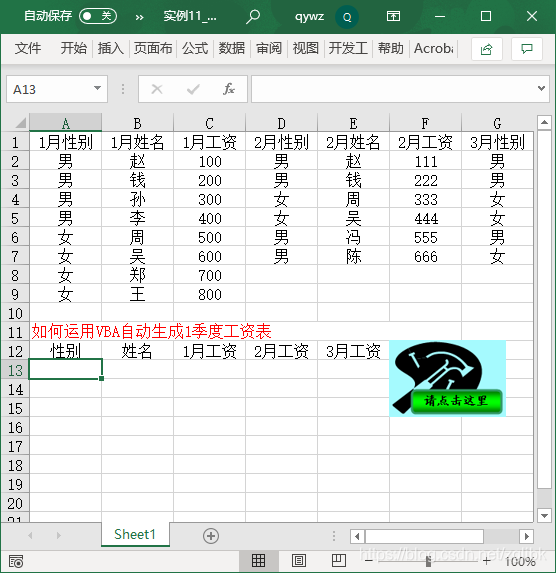Image resolution: width=556 pixels, height=573 pixels.
Task: Select the 数据 tab
Action: coord(232,48)
